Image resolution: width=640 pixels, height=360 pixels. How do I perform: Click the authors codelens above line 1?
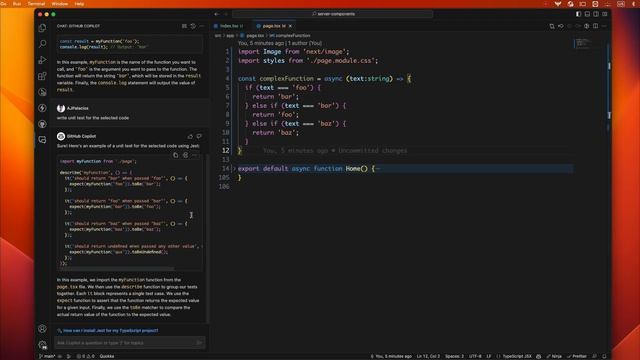(280, 43)
